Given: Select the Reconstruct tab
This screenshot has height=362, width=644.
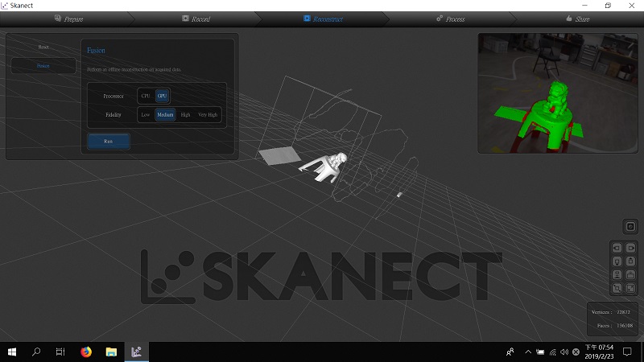Looking at the screenshot, I should (324, 19).
